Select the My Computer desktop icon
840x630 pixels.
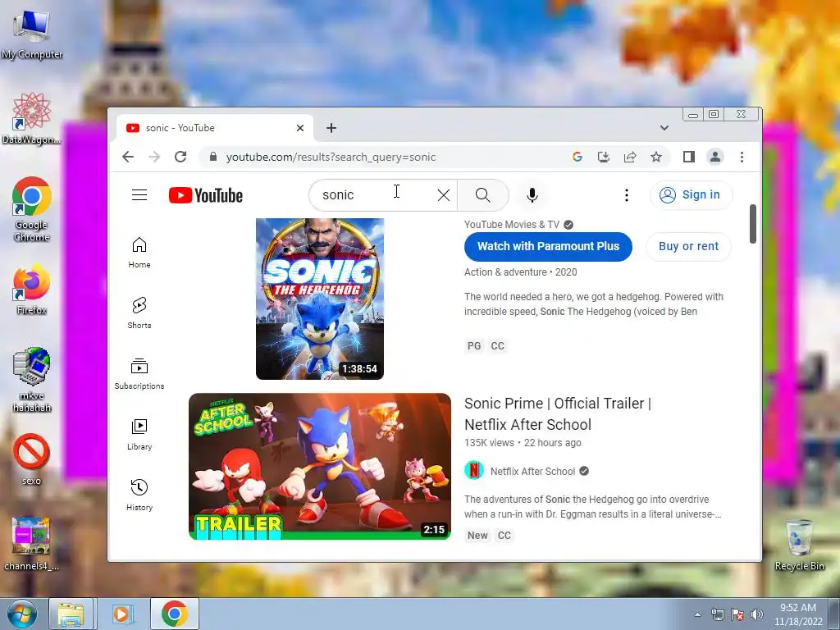[x=32, y=34]
